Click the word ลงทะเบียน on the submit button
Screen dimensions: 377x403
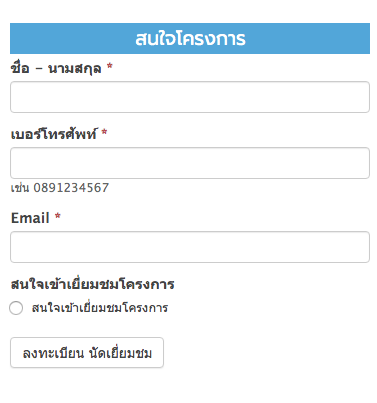pos(53,353)
